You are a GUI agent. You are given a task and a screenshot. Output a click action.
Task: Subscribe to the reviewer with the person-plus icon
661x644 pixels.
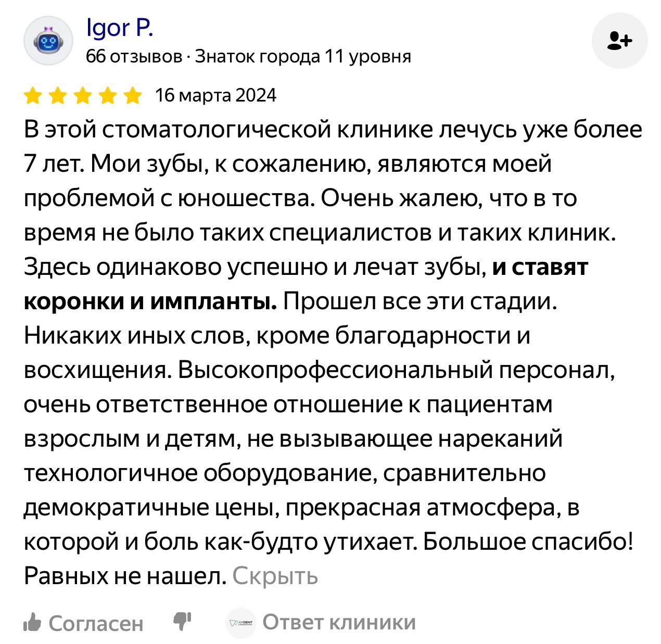pyautogui.click(x=620, y=41)
